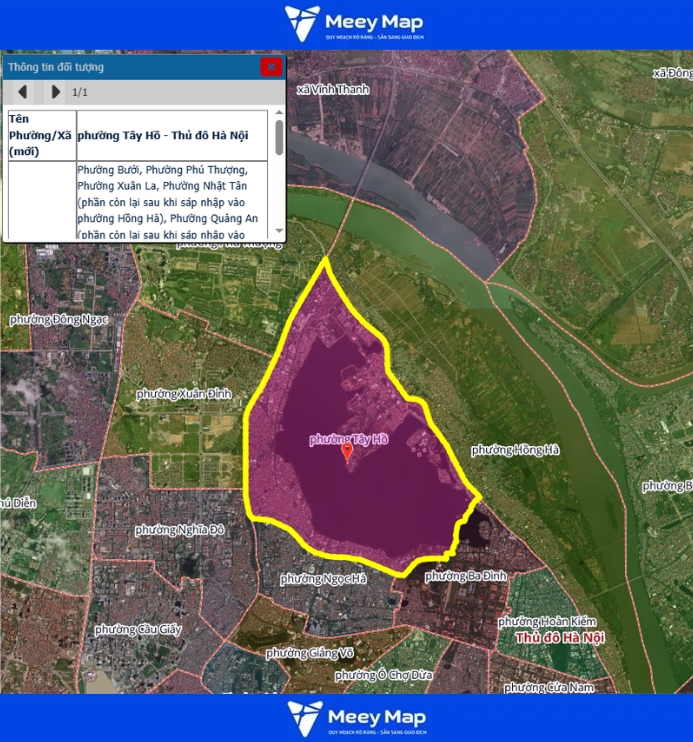Click the phường Tây Hồ - Thủ đô Hà Nội cell

click(172, 135)
